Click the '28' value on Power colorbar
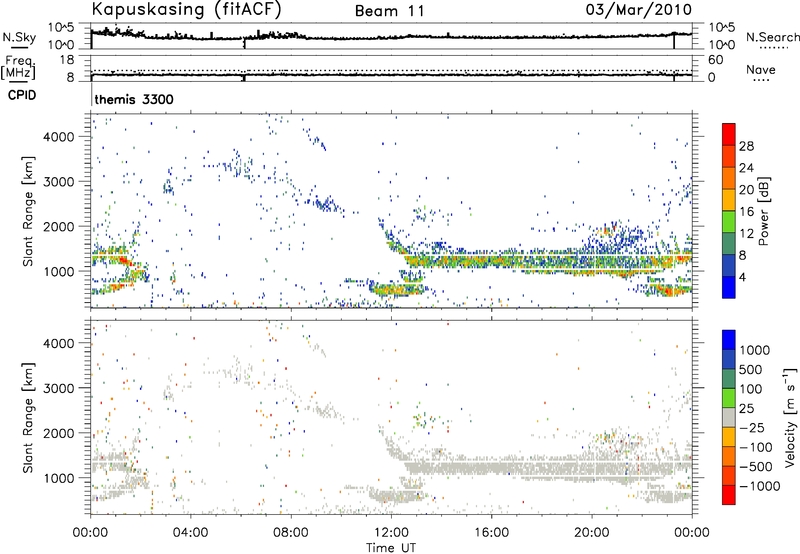This screenshot has width=800, height=554. pyautogui.click(x=746, y=146)
